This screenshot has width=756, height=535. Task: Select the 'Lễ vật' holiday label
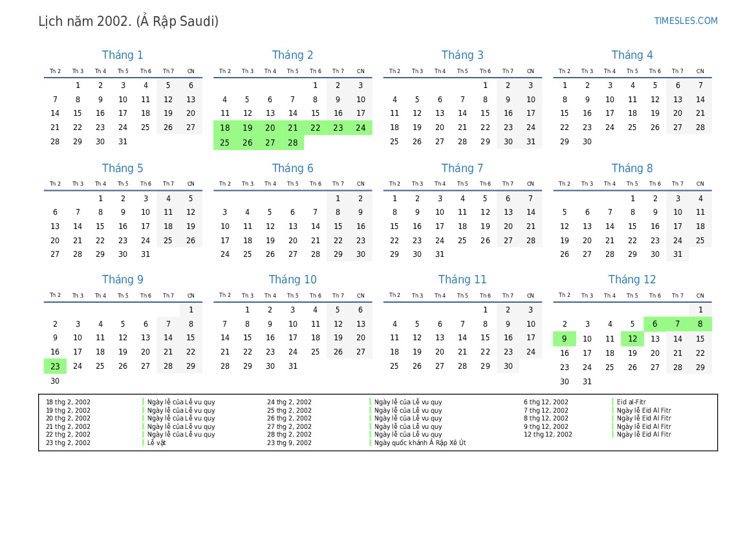point(157,443)
